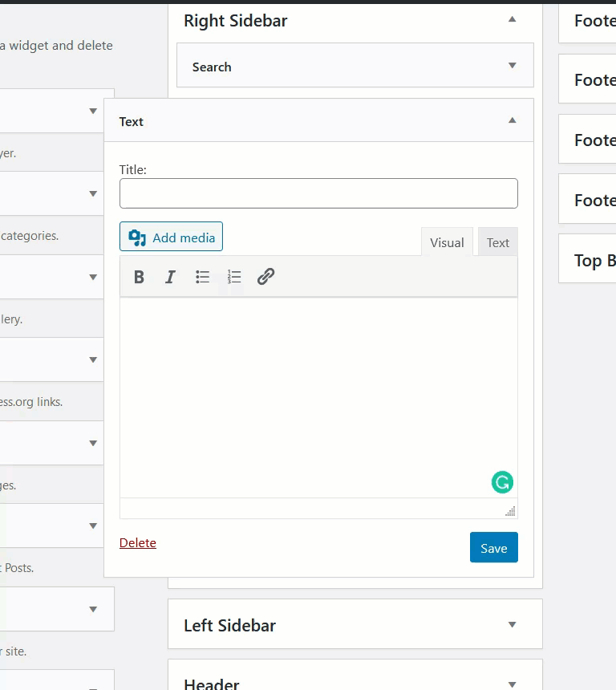Delete the Text widget

pos(137,542)
